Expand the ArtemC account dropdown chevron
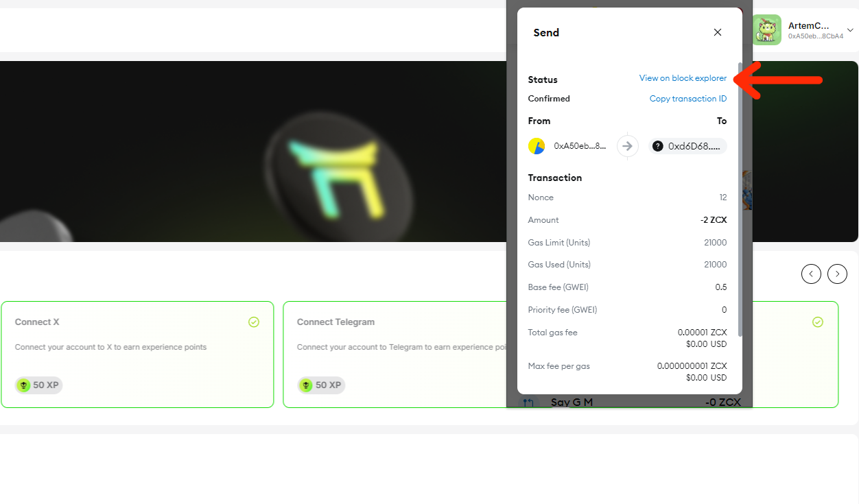The height and width of the screenshot is (504, 859). [850, 30]
